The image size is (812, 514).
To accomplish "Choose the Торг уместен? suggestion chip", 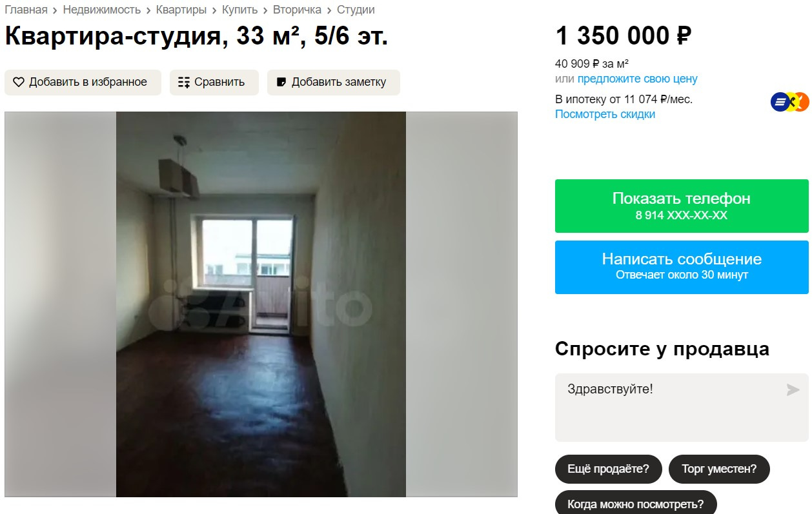I will coord(719,469).
